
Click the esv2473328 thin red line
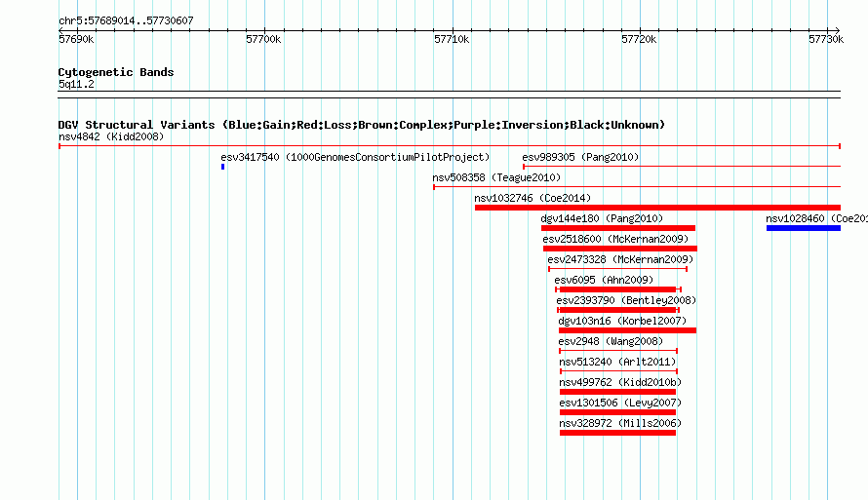pos(617,269)
